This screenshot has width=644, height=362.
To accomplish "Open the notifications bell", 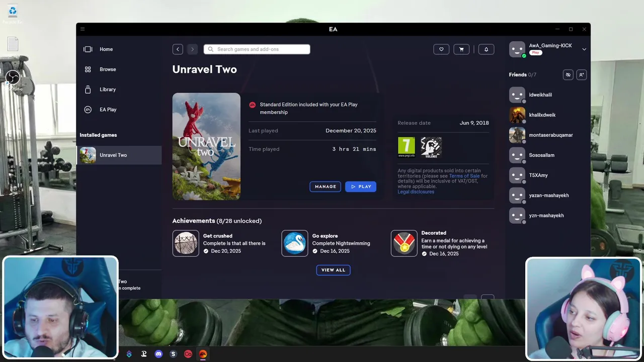I will pyautogui.click(x=486, y=49).
